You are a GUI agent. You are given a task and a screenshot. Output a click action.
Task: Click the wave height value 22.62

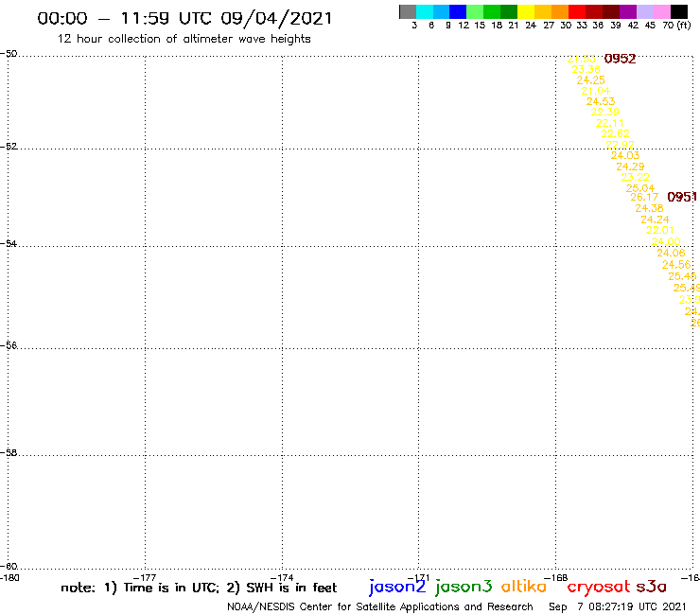[x=615, y=133]
